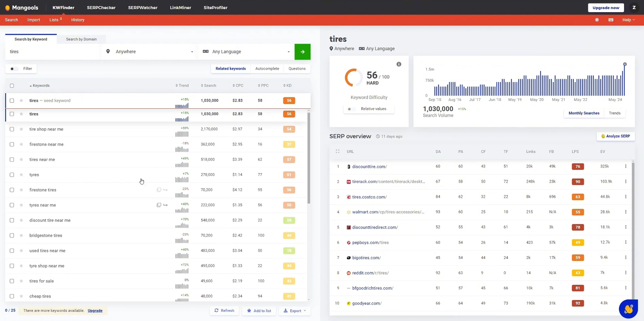Open the chat support bubble
Image resolution: width=644 pixels, height=321 pixels.
628,309
